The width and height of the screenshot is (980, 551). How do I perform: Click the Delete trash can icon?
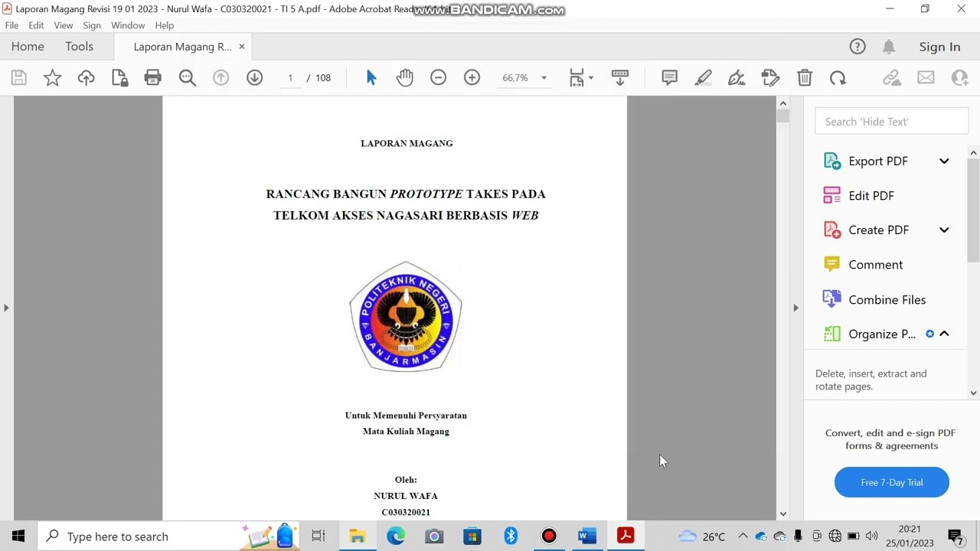click(x=804, y=77)
